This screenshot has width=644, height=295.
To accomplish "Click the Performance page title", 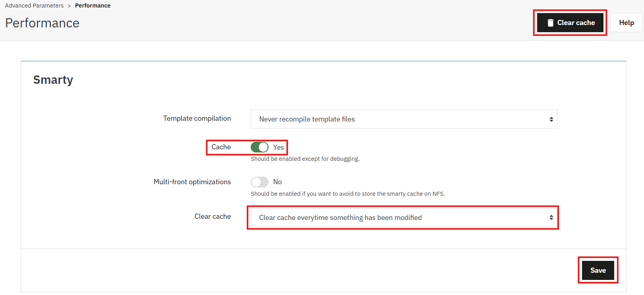I will (x=42, y=23).
